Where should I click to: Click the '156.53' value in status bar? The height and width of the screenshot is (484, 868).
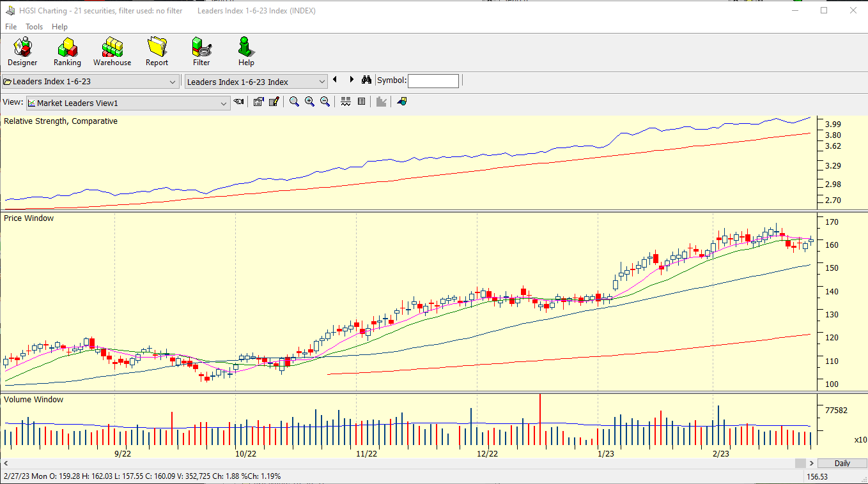click(818, 476)
